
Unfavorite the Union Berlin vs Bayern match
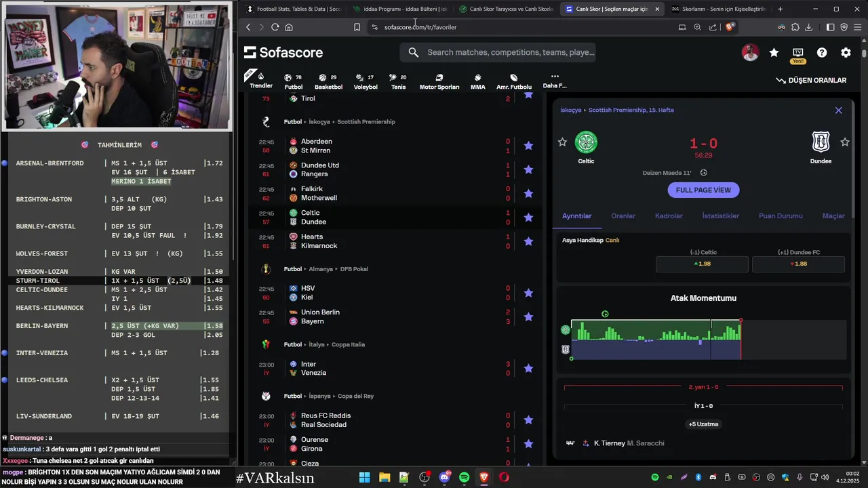click(x=528, y=317)
